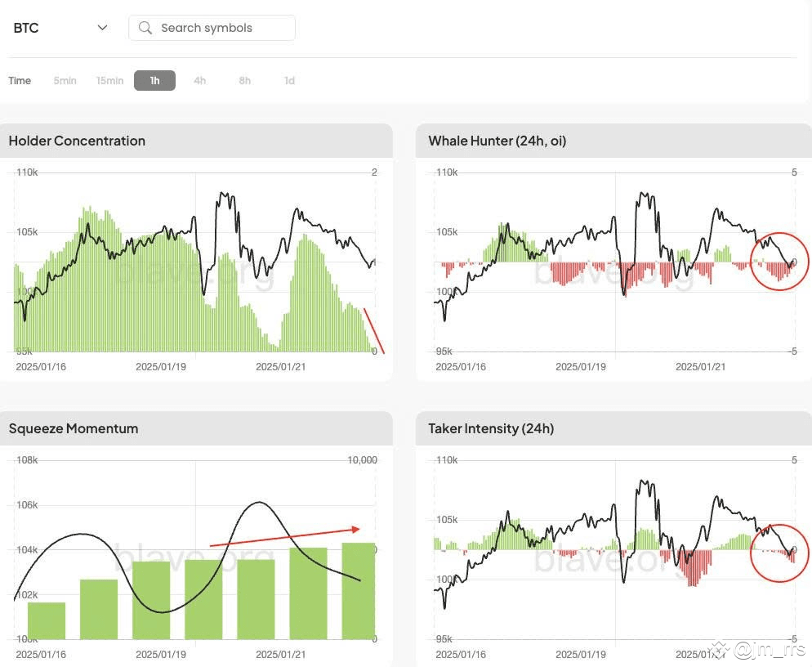Select the currently active 1h timeframe
Viewport: 812px width, 667px height.
pyautogui.click(x=154, y=80)
